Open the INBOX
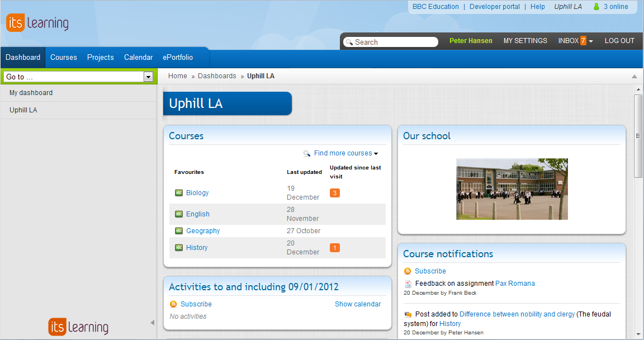Viewport: 644px width, 340px height. (x=569, y=41)
